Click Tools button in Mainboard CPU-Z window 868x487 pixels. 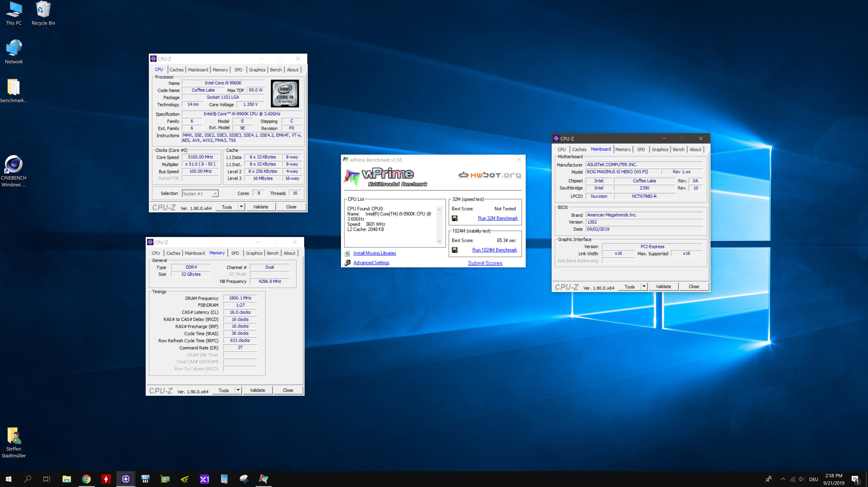coord(630,286)
